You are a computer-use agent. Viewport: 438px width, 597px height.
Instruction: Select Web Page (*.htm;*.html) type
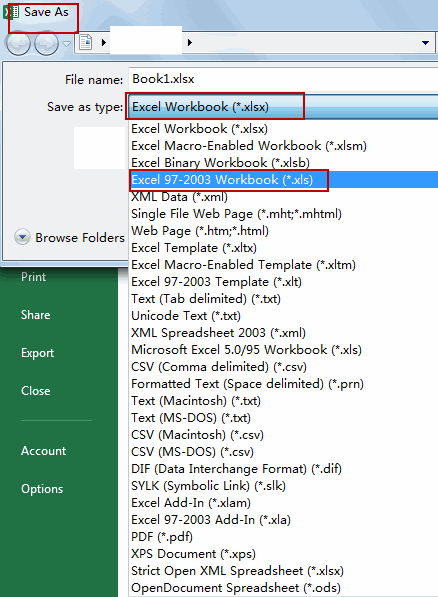(x=284, y=231)
